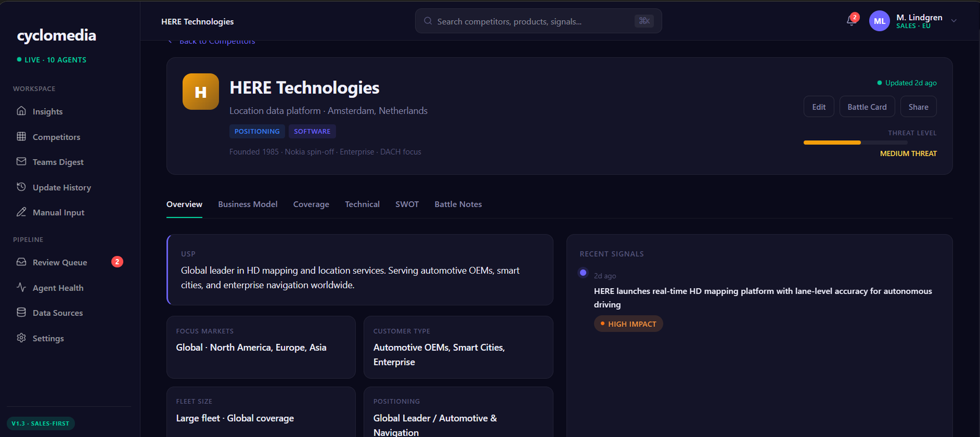
Task: Click the cyclomedia logo
Action: (x=56, y=35)
